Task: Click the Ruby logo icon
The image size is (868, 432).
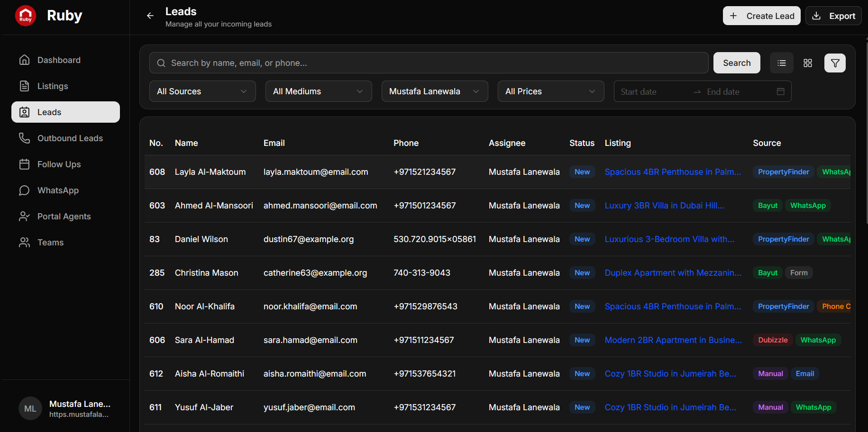Action: [x=26, y=16]
